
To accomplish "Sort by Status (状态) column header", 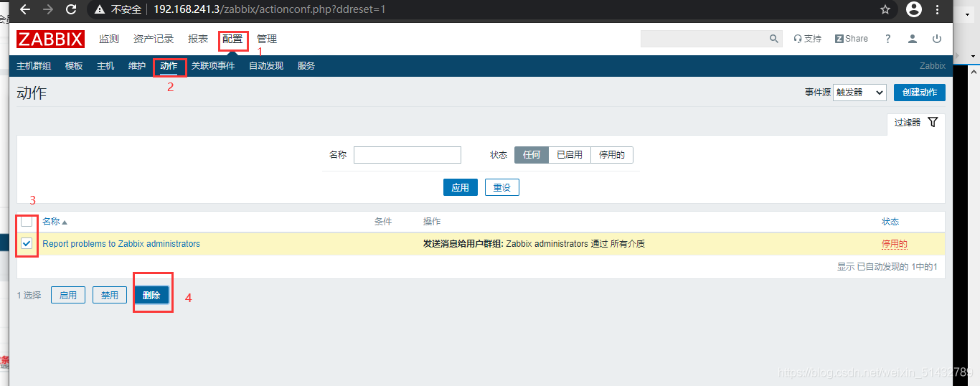I will click(890, 222).
